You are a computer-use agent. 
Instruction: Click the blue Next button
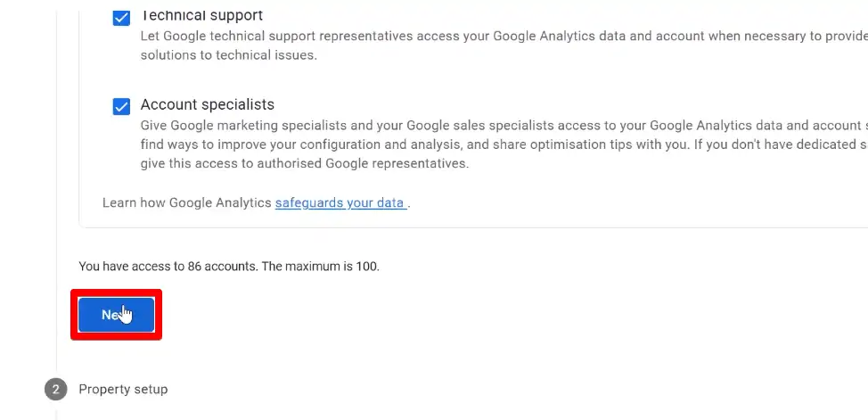pyautogui.click(x=116, y=315)
